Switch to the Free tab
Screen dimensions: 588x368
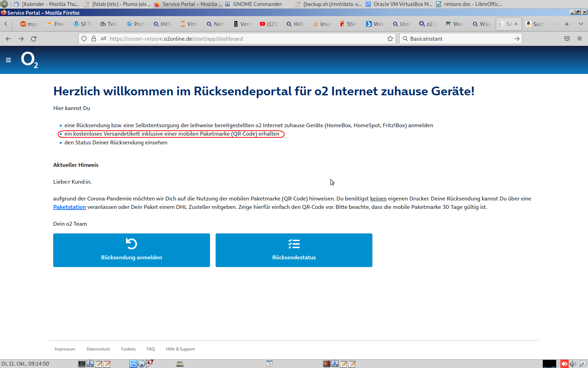click(56, 24)
